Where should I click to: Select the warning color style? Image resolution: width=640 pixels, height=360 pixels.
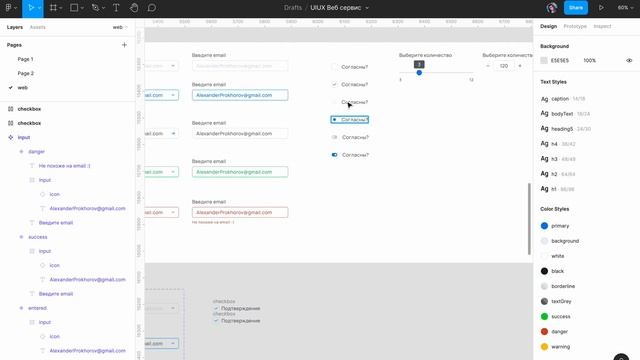[555, 347]
